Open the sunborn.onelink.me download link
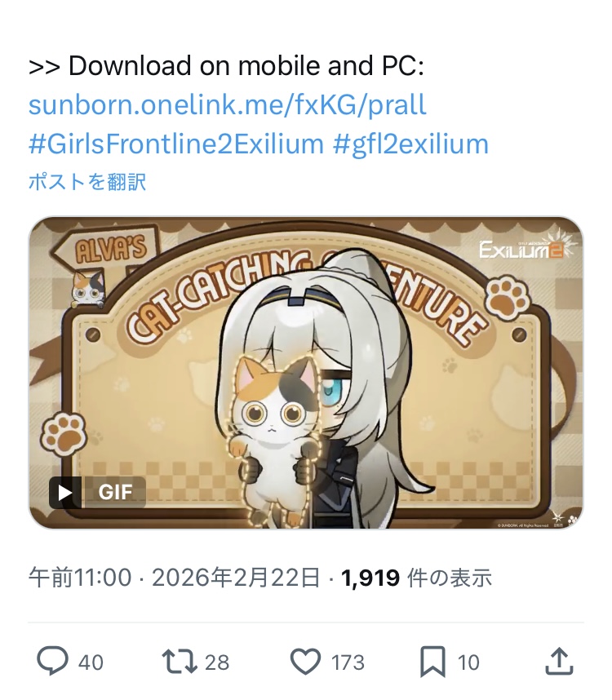 coord(227,105)
